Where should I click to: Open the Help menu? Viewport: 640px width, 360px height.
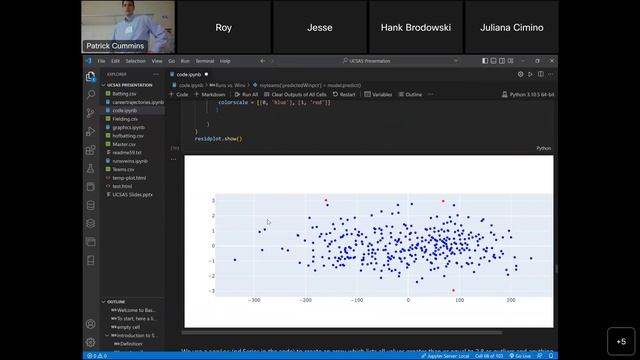coord(225,61)
